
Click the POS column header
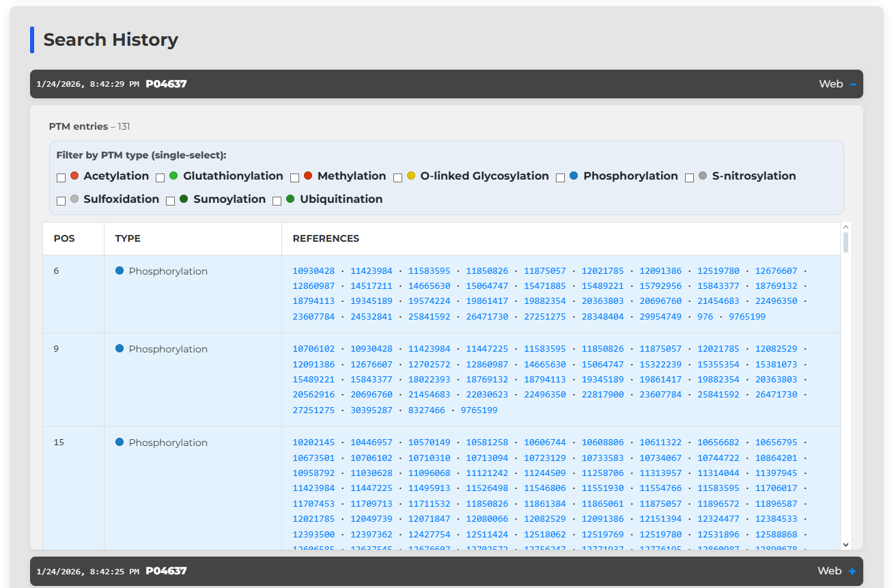pyautogui.click(x=64, y=238)
